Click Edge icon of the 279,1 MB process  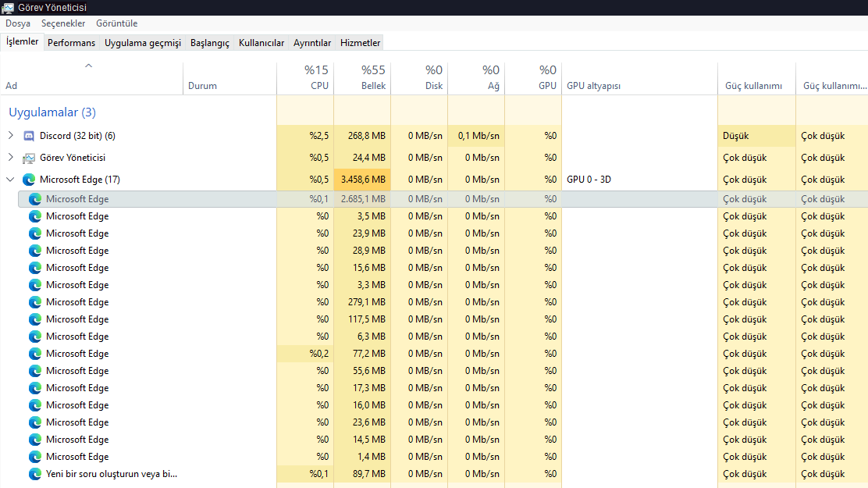pos(35,302)
